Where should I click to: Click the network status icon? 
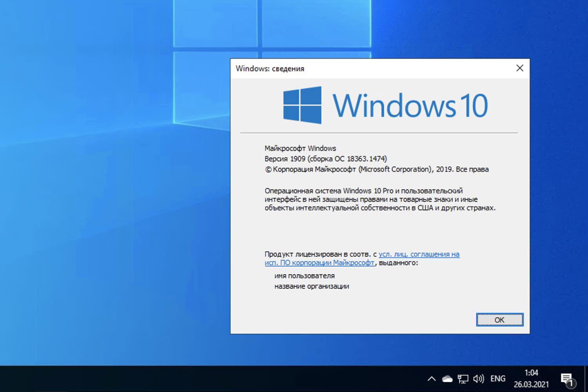point(463,378)
